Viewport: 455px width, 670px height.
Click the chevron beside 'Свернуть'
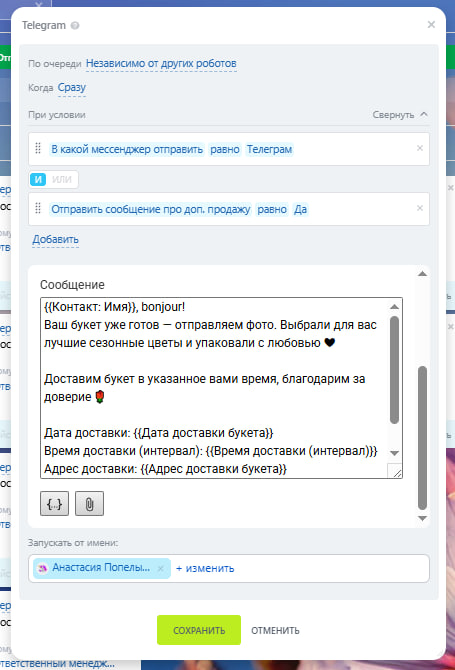(x=424, y=115)
